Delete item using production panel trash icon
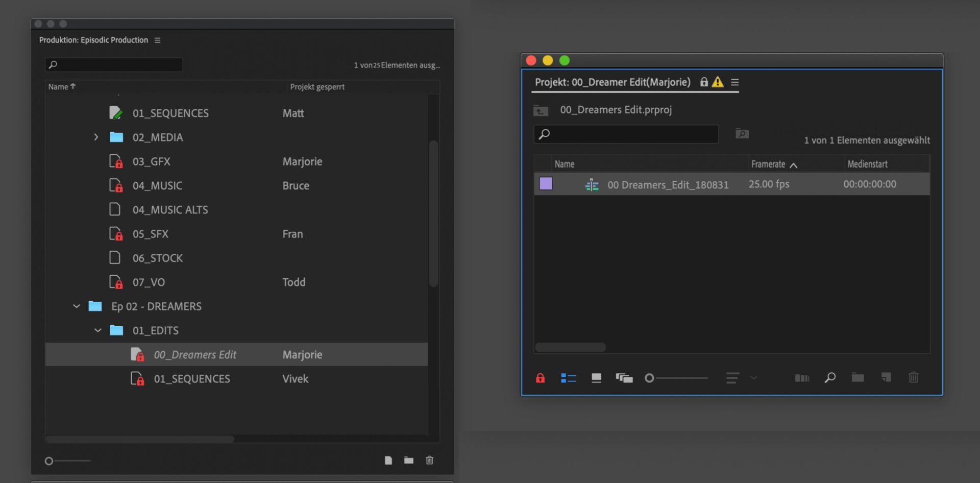 (x=430, y=461)
